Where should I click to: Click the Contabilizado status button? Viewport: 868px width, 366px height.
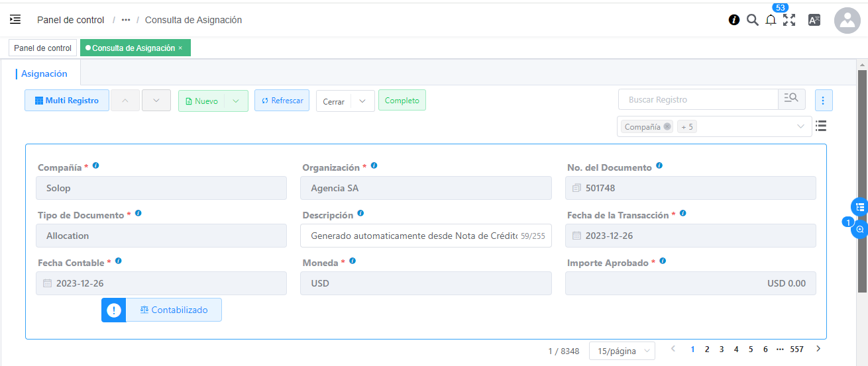tap(174, 310)
